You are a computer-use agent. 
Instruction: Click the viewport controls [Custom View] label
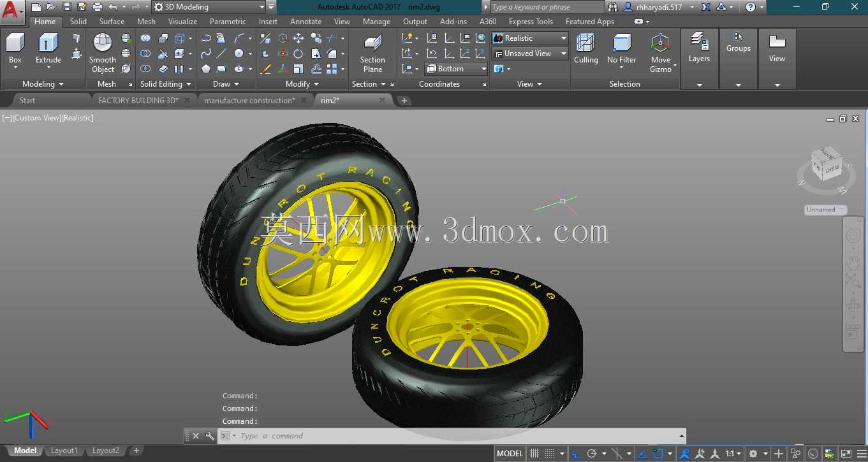click(36, 118)
